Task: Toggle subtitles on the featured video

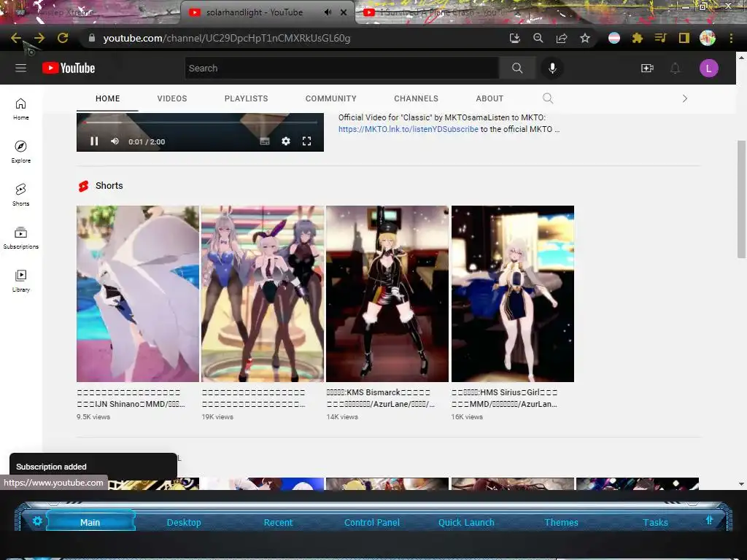Action: pos(265,141)
